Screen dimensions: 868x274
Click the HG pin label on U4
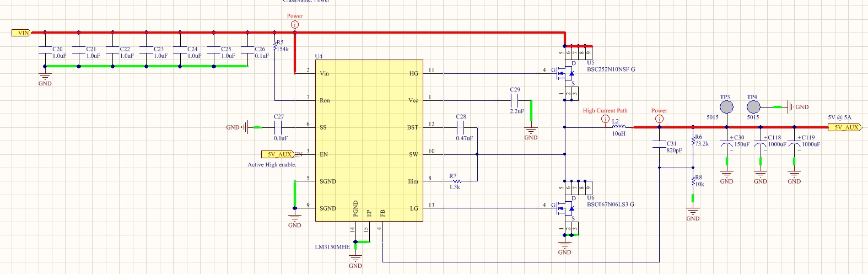point(414,73)
